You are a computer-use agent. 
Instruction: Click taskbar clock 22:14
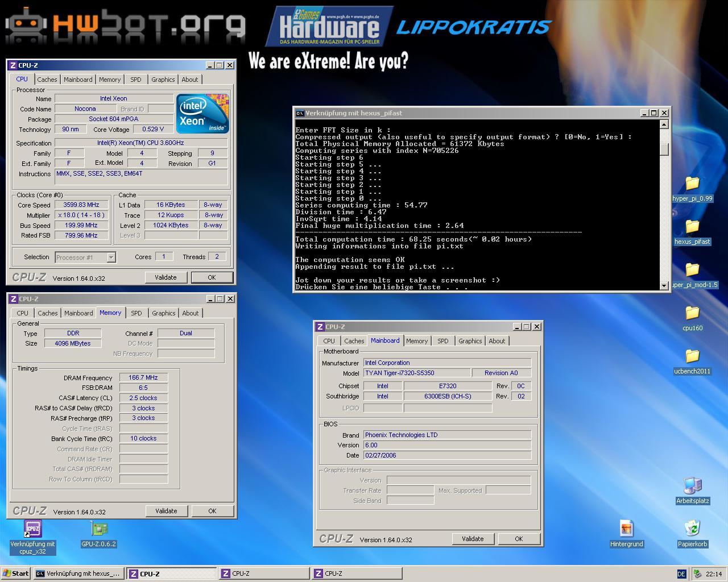[714, 574]
